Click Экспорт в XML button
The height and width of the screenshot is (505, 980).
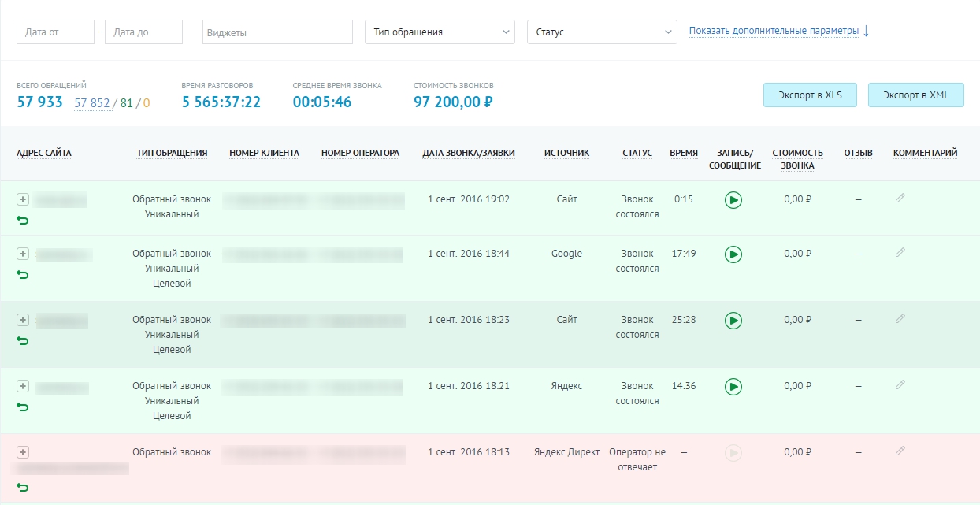[916, 95]
